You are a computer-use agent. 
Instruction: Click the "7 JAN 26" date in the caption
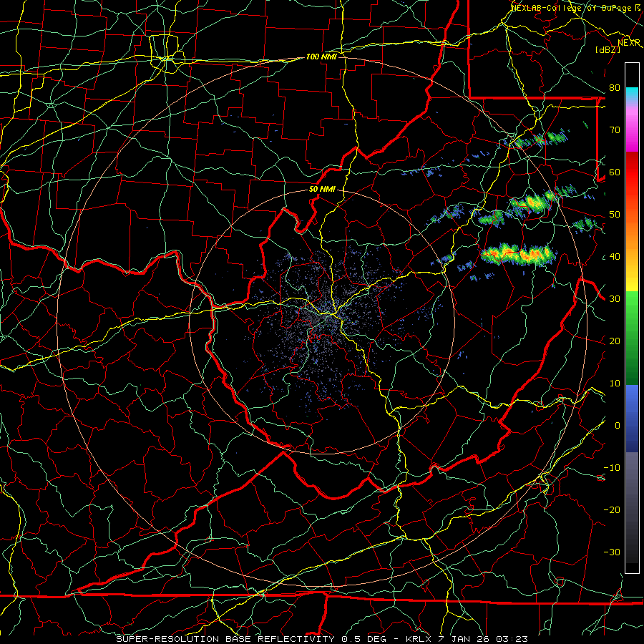pos(464,639)
